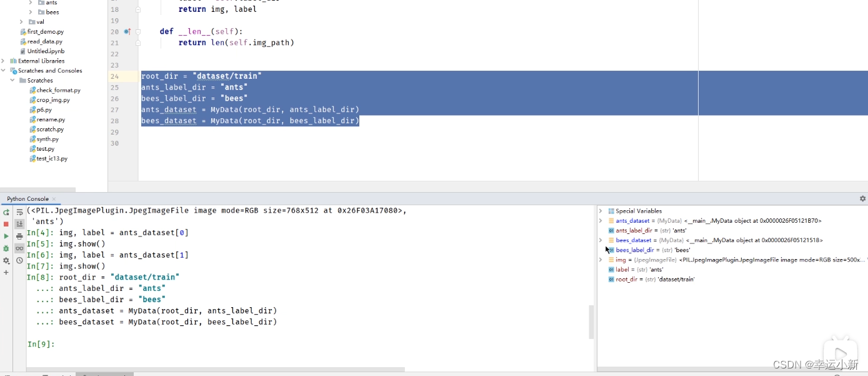This screenshot has width=868, height=376.
Task: Select crop_img.py scratch file
Action: 49,100
